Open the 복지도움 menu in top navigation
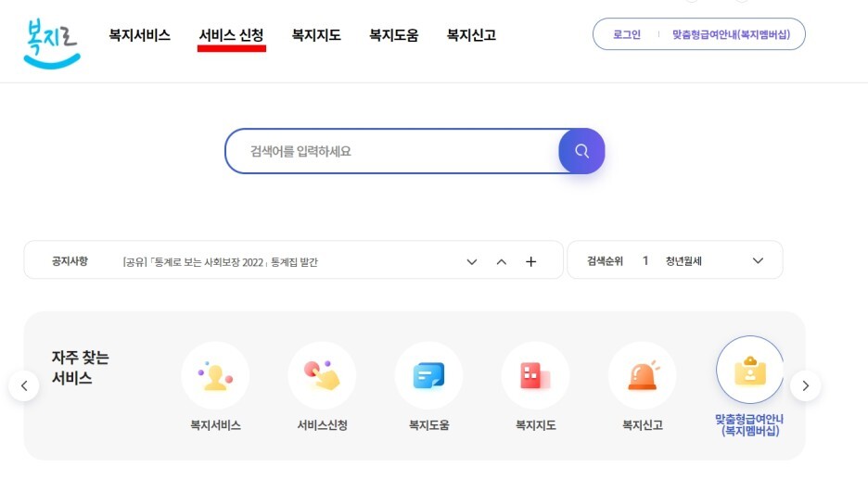 [393, 35]
